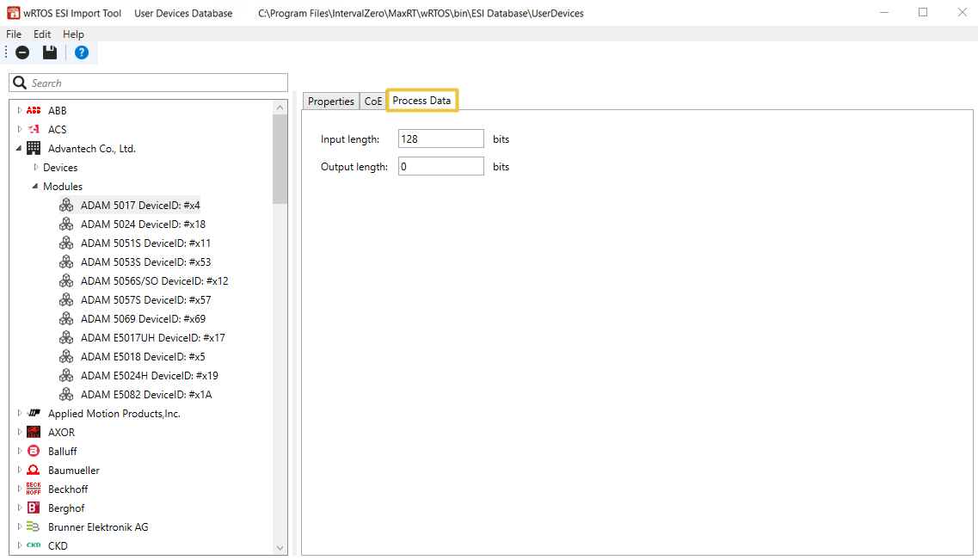Expand the Devices subtree
Viewport: 978px width, 560px height.
pos(35,168)
